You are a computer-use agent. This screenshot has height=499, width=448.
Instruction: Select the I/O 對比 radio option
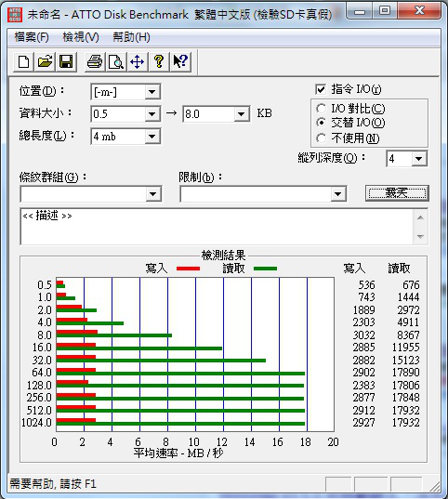[x=321, y=109]
